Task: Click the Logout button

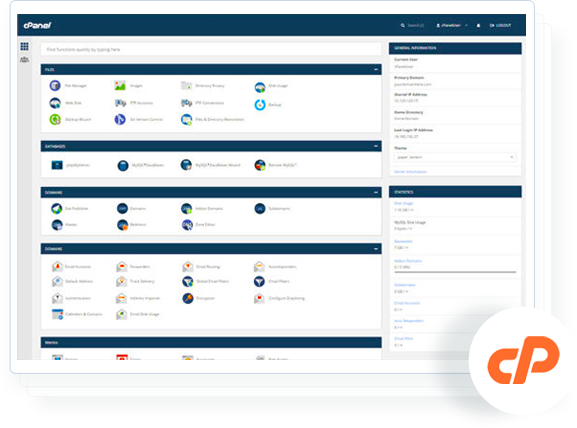Action: click(x=500, y=25)
